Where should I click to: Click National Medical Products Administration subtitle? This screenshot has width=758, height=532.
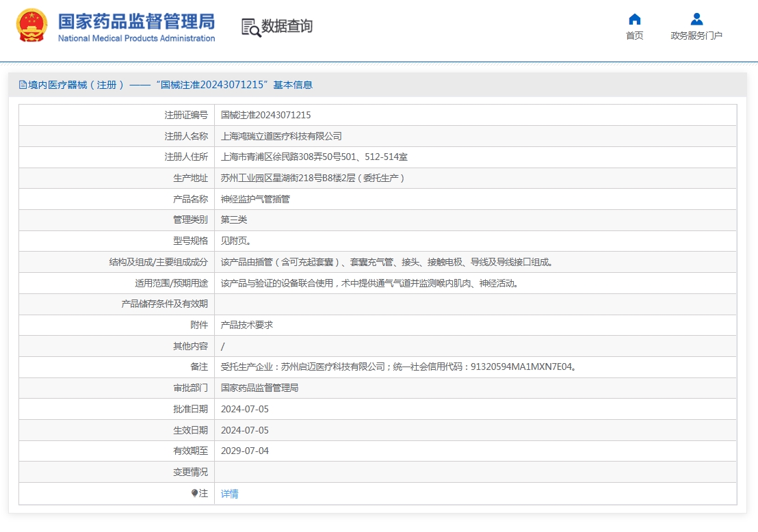[x=136, y=38]
